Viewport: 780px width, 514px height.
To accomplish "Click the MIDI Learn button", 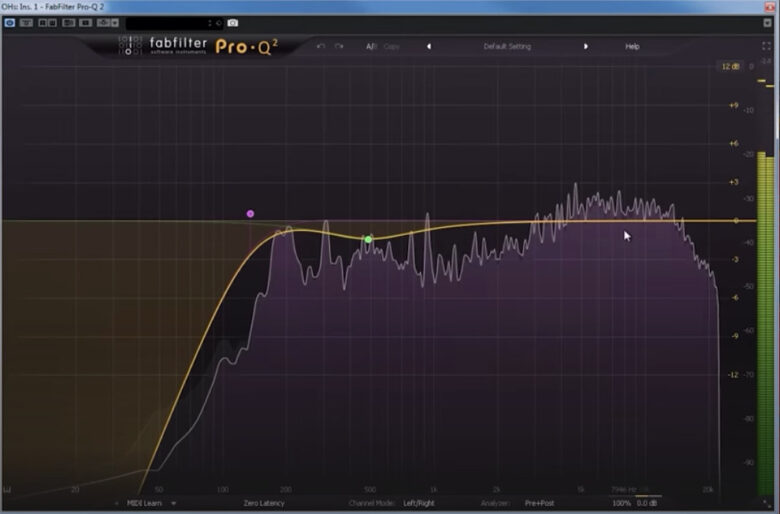I will coord(144,503).
